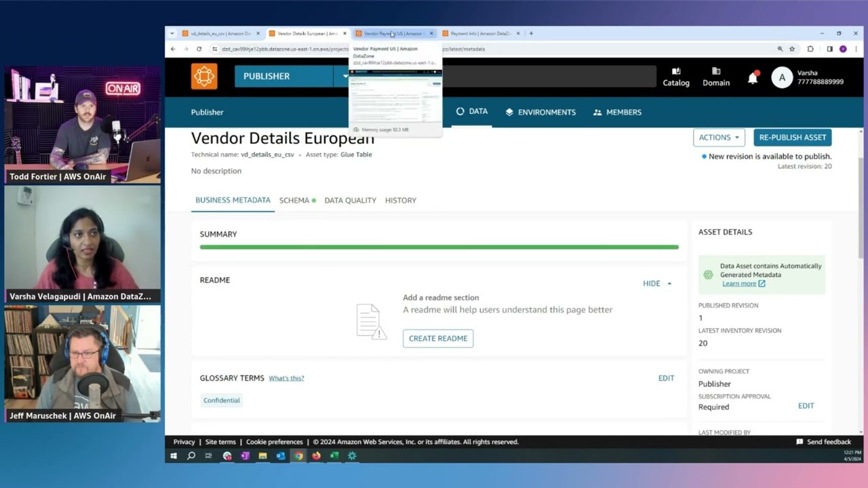The width and height of the screenshot is (868, 488).
Task: Open Cookie preferences in footer
Action: 275,442
